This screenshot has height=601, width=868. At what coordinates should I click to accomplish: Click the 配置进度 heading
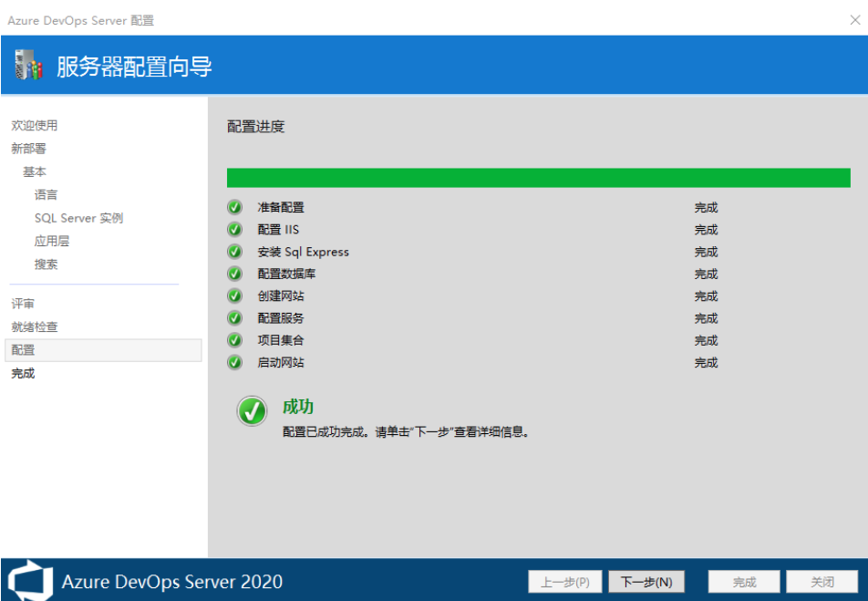(x=255, y=126)
